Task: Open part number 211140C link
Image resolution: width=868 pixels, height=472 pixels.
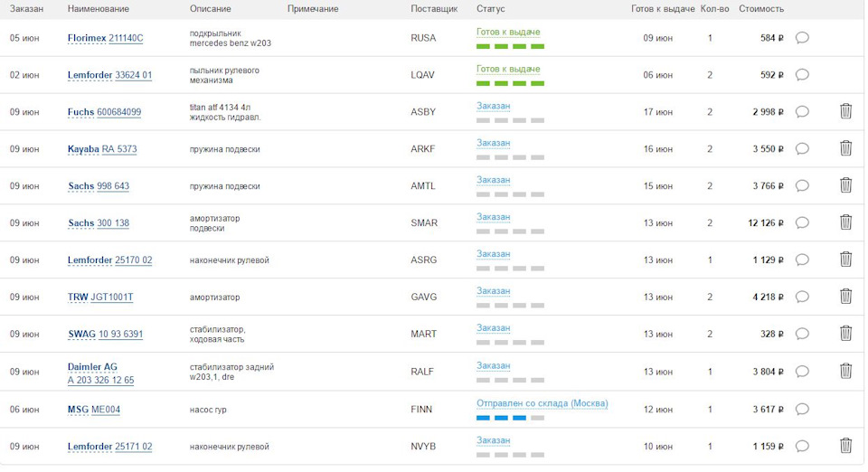Action: click(x=126, y=38)
